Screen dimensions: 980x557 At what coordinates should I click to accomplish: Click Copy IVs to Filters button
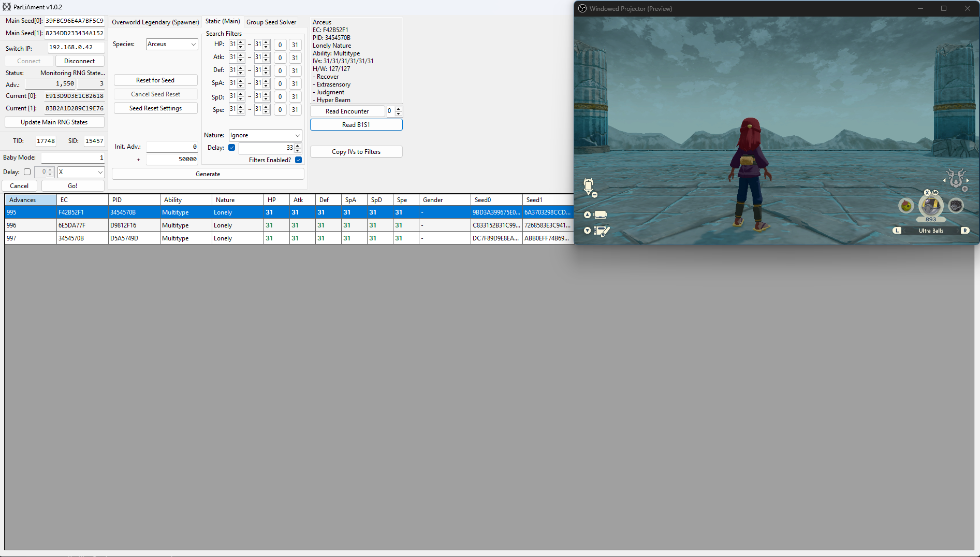click(x=356, y=152)
